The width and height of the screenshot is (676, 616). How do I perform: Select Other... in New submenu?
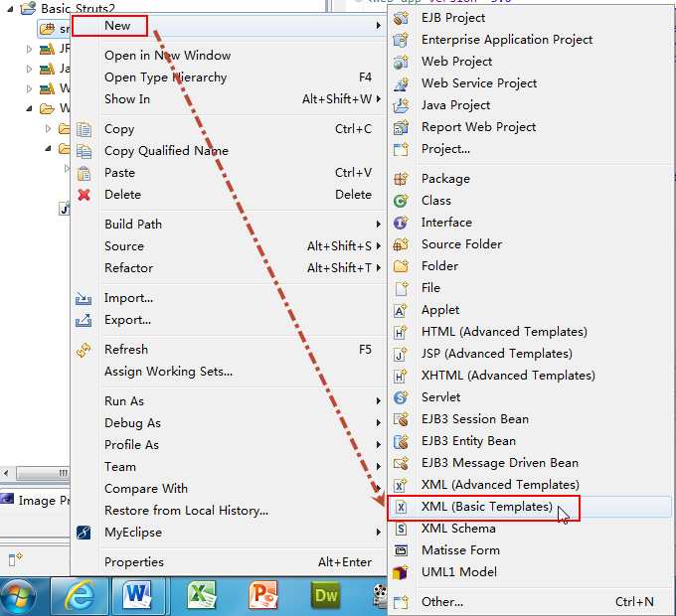point(442,602)
